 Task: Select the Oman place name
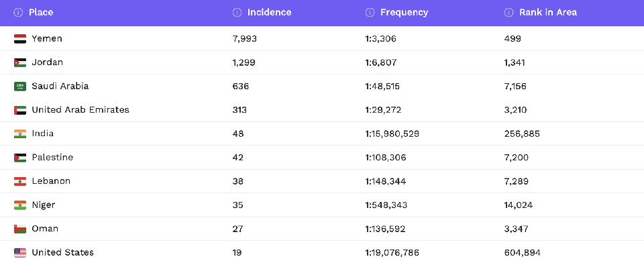point(45,229)
